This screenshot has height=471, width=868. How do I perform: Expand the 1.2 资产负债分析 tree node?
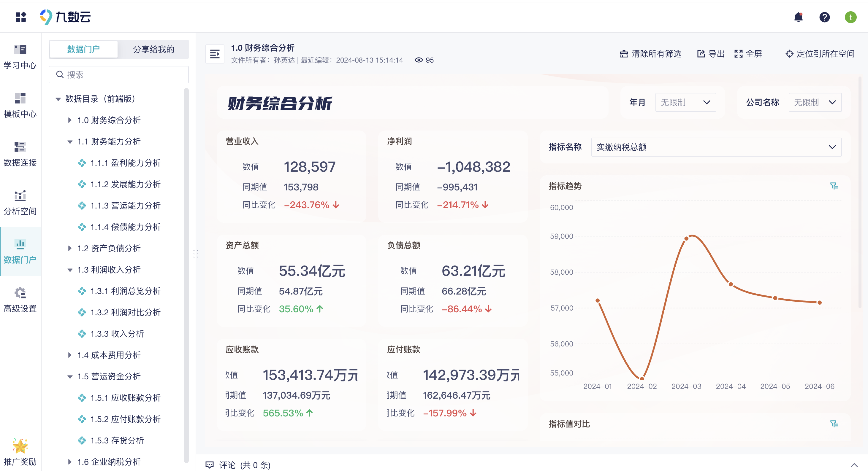point(70,248)
